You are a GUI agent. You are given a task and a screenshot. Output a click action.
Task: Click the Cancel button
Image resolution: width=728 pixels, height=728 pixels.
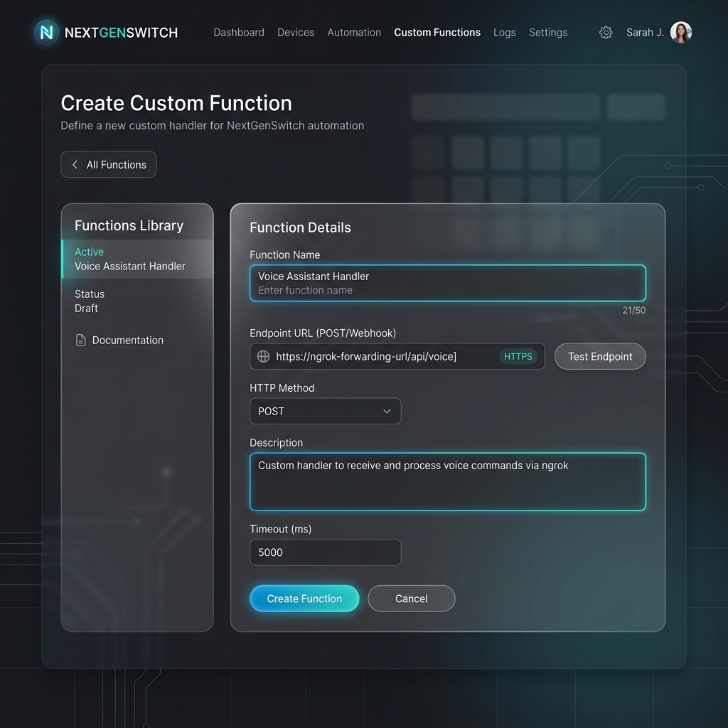(412, 599)
